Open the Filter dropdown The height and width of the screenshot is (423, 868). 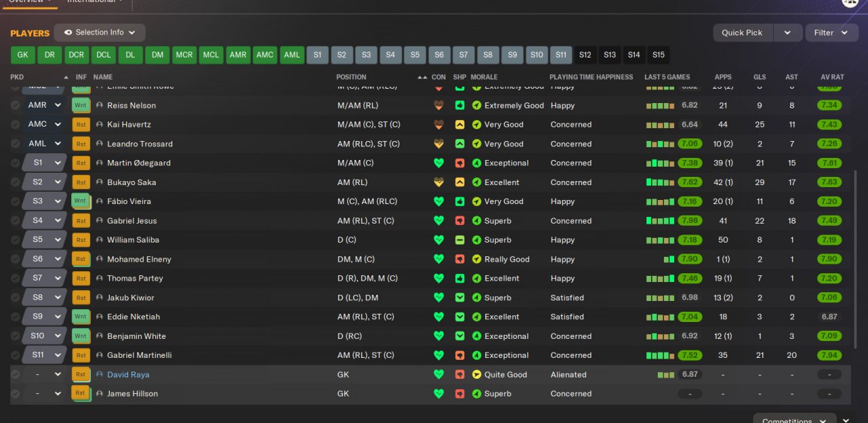831,33
